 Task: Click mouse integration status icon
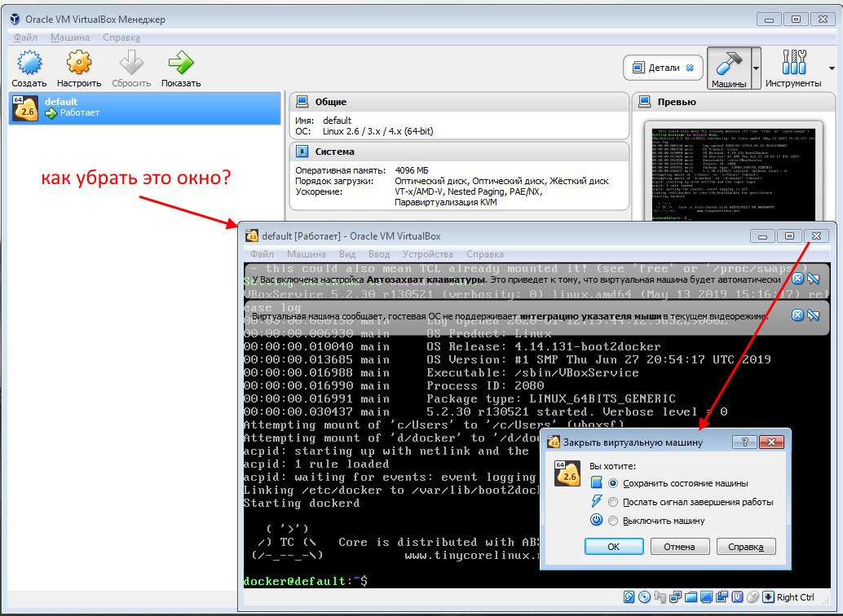click(753, 596)
